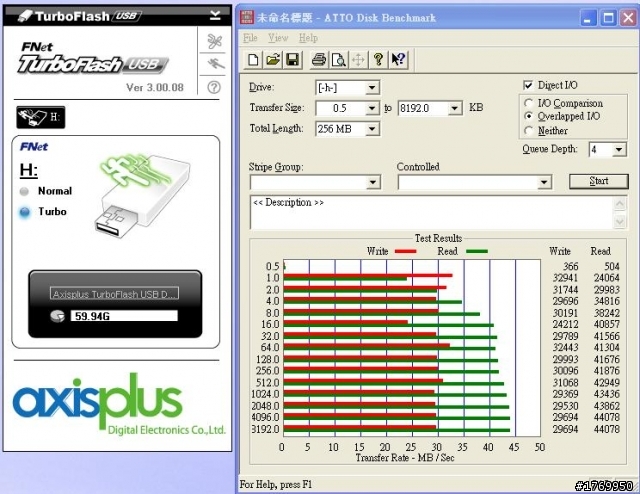Click the USB flash drive illustration
Viewport: 640px width, 494px height.
click(x=142, y=195)
